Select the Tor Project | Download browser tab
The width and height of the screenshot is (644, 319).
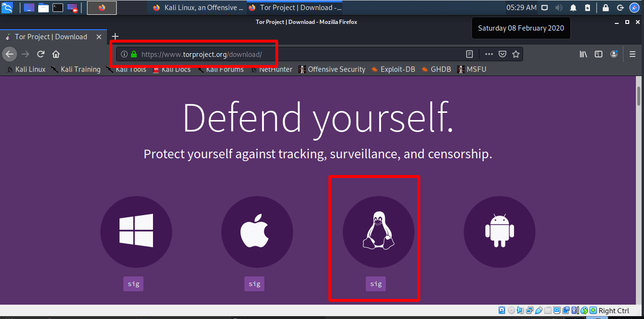[x=54, y=37]
